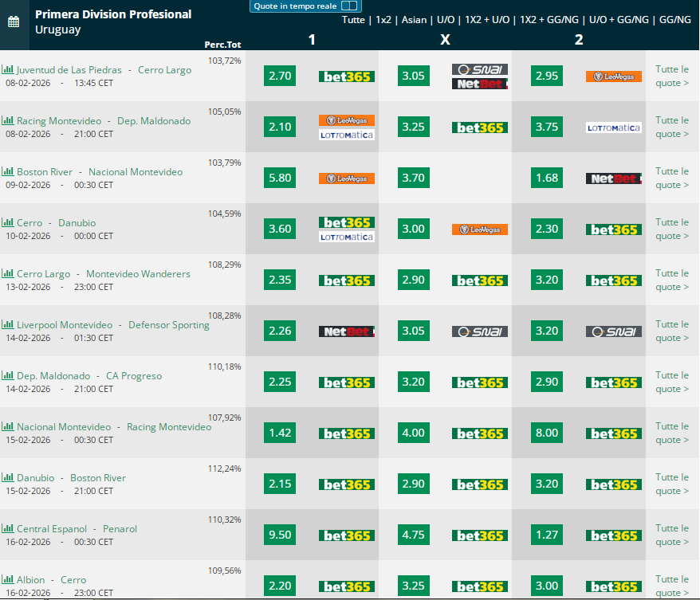Click the Perc.Tot value 112,24%

click(x=224, y=469)
